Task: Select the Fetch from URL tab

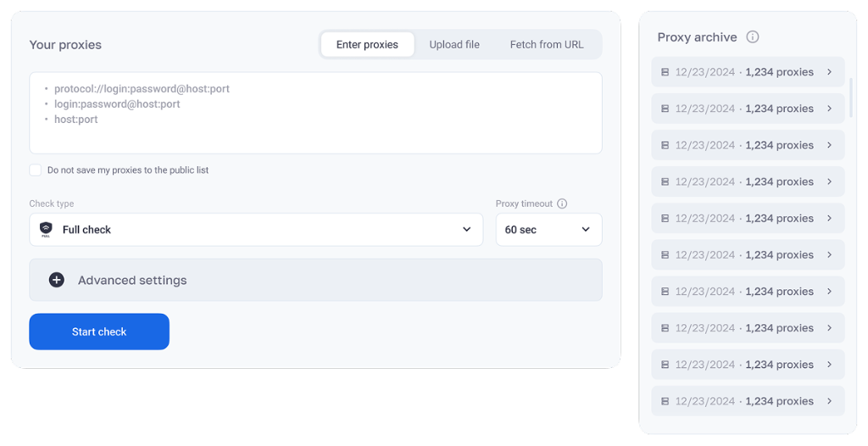Action: pyautogui.click(x=547, y=44)
